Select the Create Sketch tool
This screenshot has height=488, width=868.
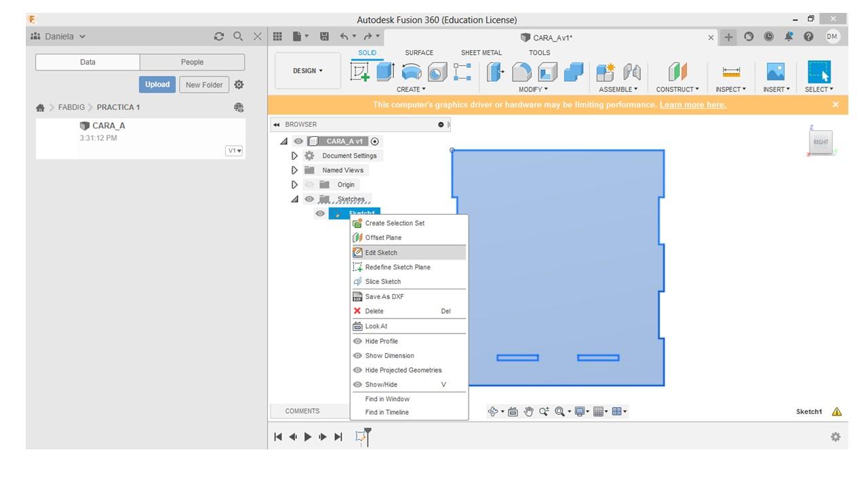[x=360, y=72]
